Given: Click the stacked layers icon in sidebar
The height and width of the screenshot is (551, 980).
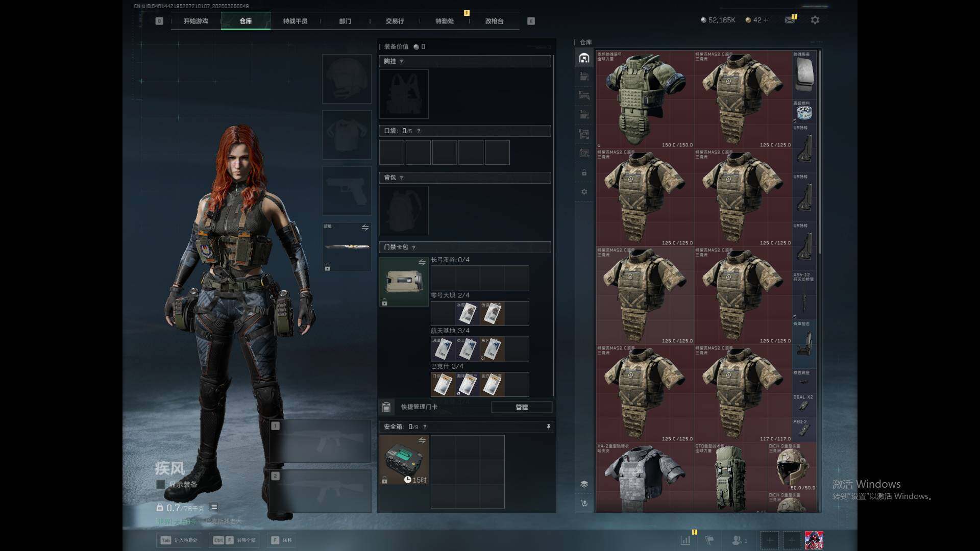Looking at the screenshot, I should click(x=584, y=484).
